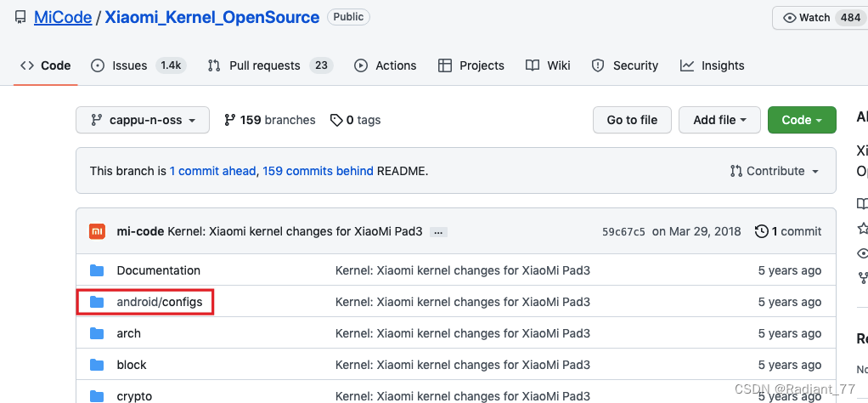
Task: Click the Code angle-brackets icon
Action: [26, 65]
